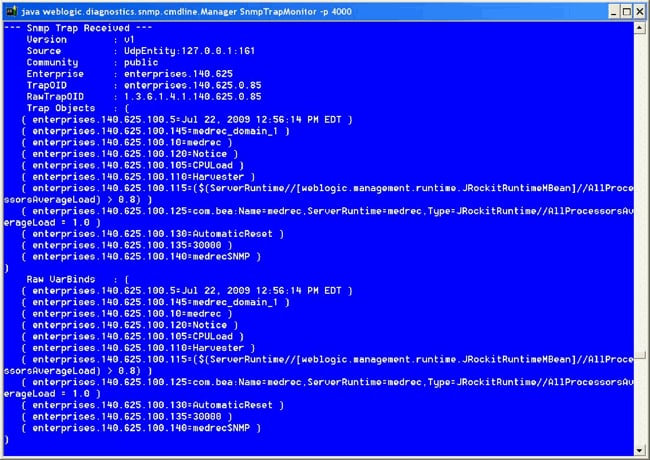Close the SnmpTrapMonitor console window
650x460 pixels.
(x=640, y=12)
